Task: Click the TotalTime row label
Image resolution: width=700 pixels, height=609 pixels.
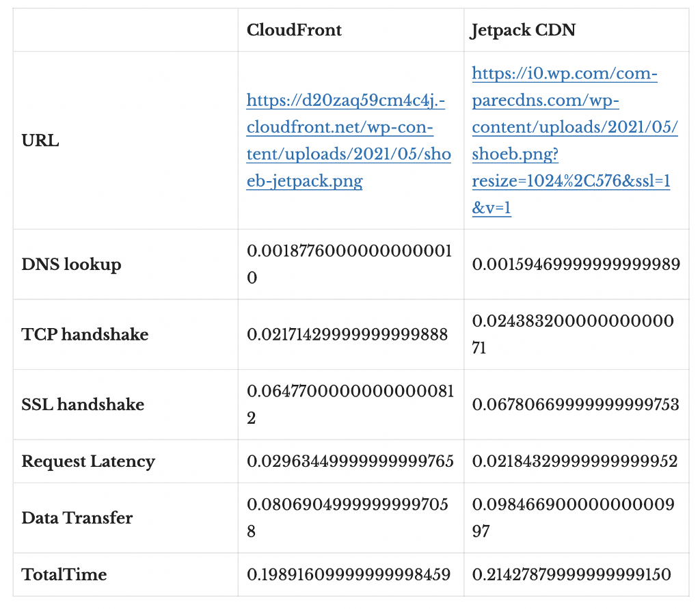Action: tap(64, 574)
